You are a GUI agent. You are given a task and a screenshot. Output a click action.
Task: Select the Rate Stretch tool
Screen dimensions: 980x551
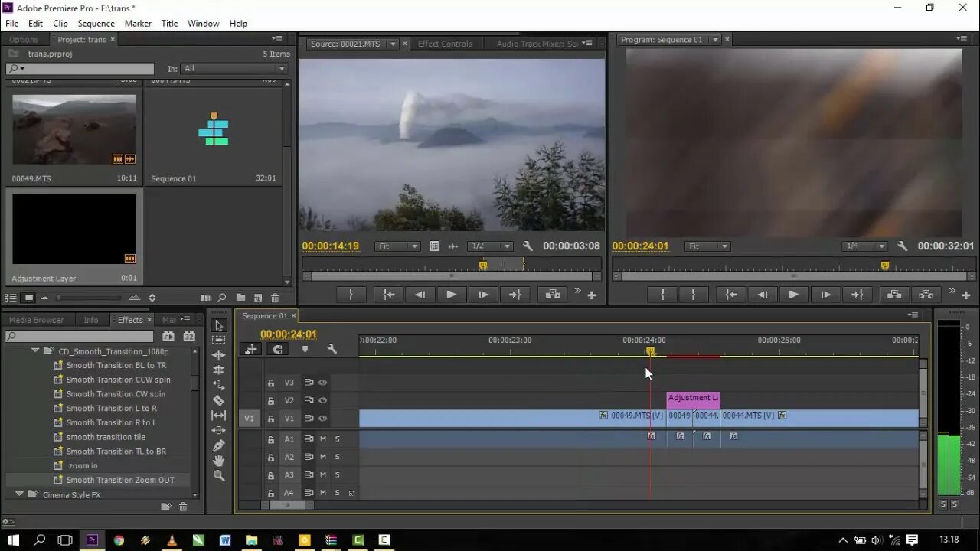pos(219,385)
